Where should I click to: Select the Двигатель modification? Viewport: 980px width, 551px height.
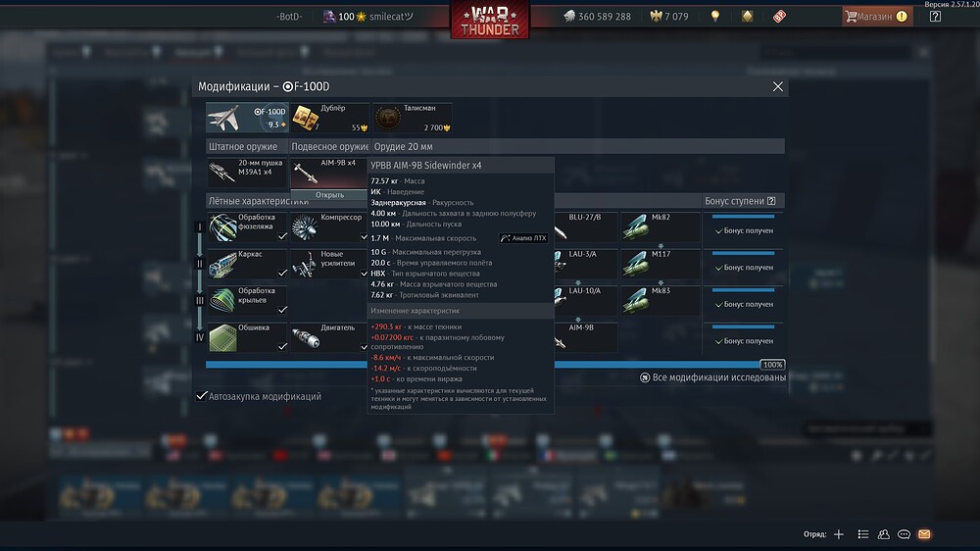tap(329, 337)
